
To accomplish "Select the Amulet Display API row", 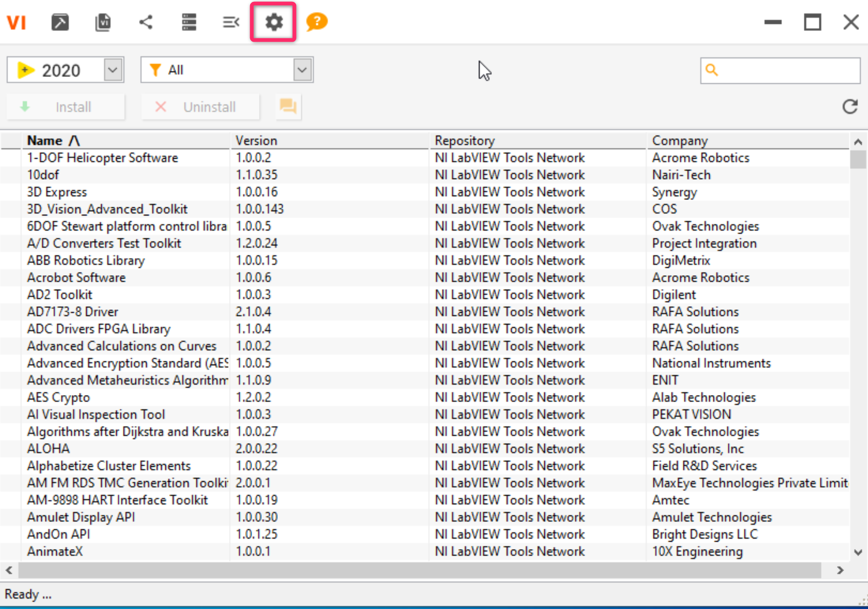I will [x=425, y=517].
